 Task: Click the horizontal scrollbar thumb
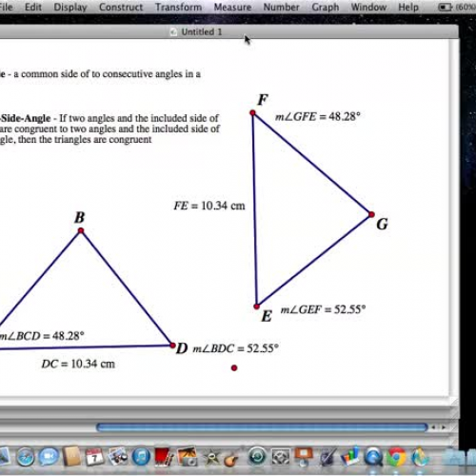(262, 427)
